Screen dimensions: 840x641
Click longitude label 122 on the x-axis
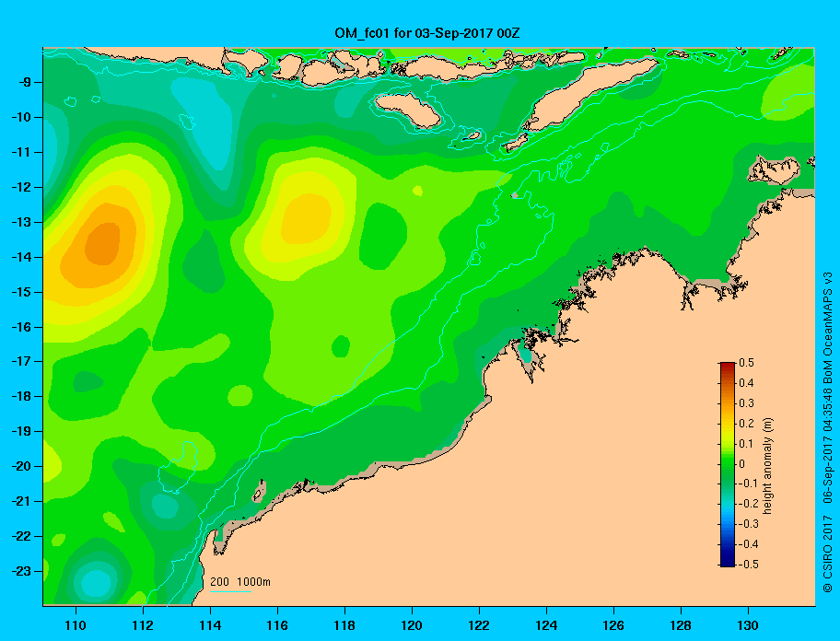(479, 625)
